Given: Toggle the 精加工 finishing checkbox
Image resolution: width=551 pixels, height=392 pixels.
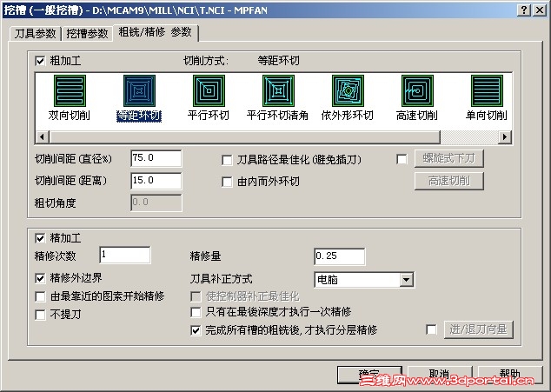Looking at the screenshot, I should (x=40, y=238).
